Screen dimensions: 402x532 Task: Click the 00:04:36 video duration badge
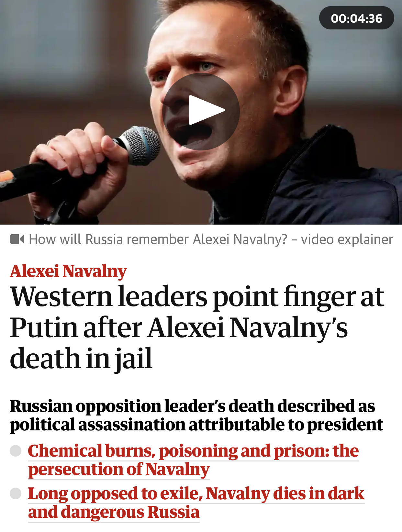[356, 18]
